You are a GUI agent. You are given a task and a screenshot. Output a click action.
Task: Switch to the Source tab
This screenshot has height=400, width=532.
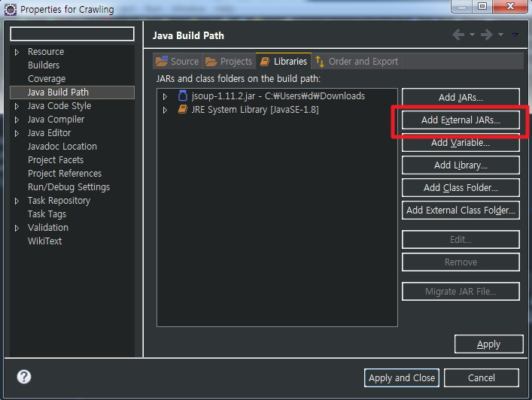pyautogui.click(x=178, y=62)
